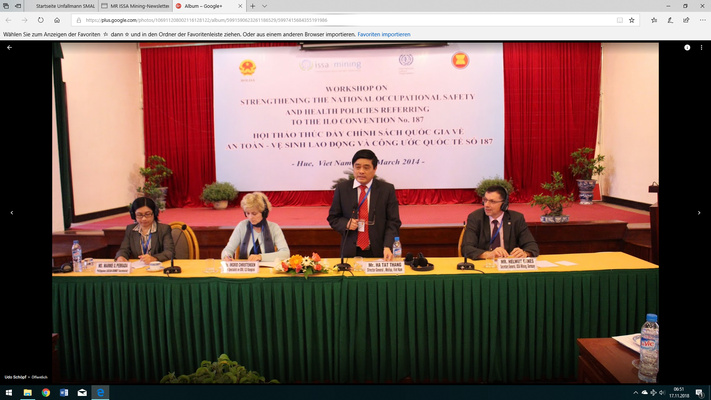
Task: Set these tabs aside icon
Action: (x=18, y=6)
